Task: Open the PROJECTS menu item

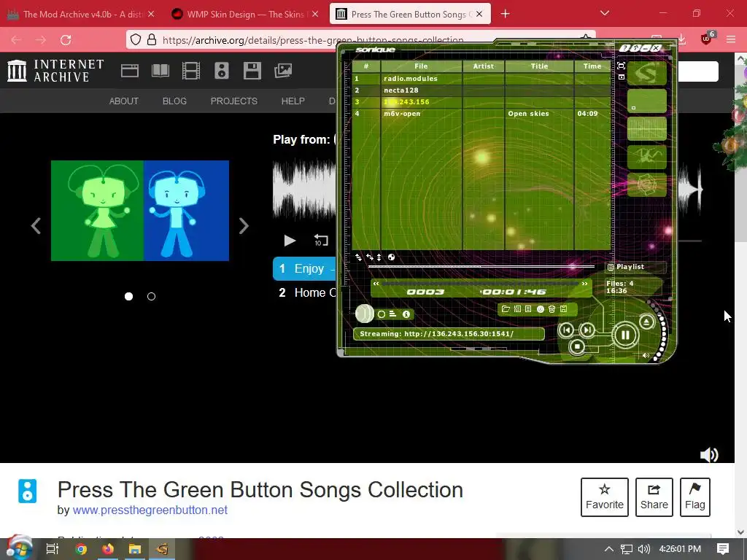Action: click(x=234, y=101)
